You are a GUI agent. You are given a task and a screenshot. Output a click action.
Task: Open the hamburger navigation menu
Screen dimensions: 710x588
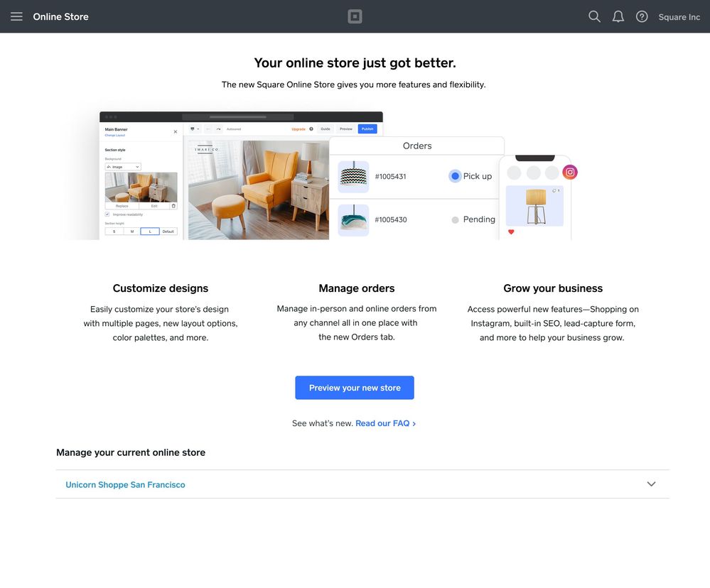[16, 16]
